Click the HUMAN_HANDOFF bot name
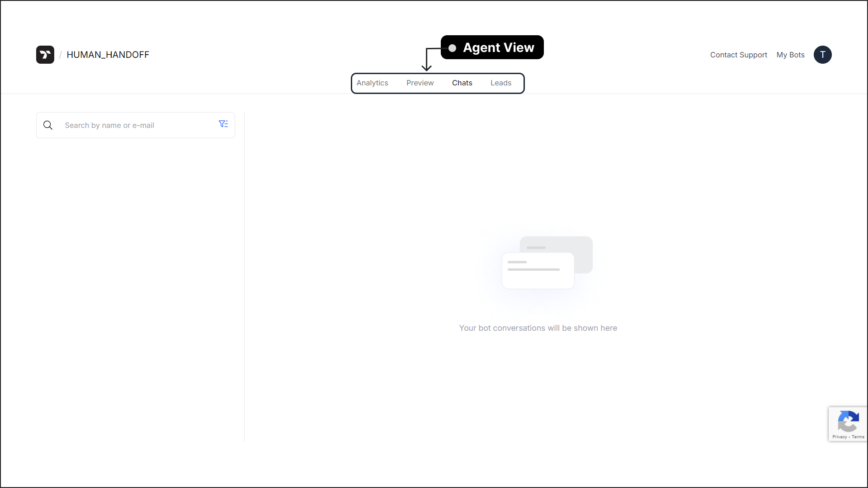This screenshot has width=868, height=488. (108, 55)
